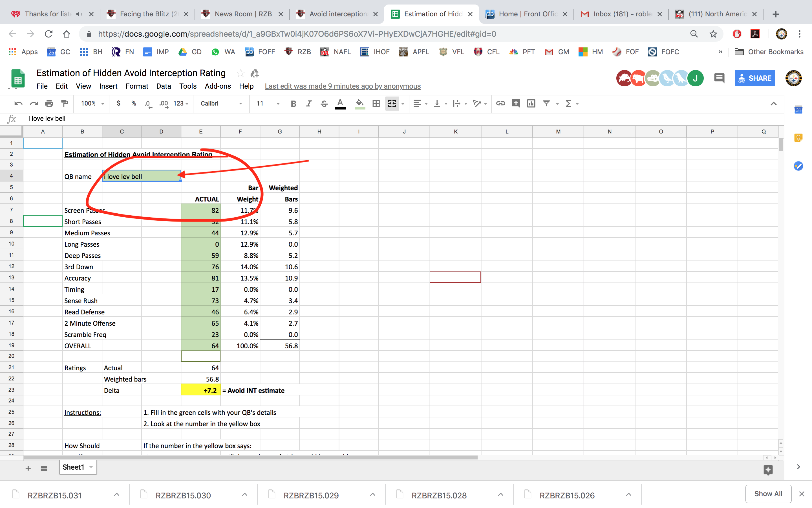The width and height of the screenshot is (812, 508).
Task: Increase decimal places icon
Action: [164, 104]
